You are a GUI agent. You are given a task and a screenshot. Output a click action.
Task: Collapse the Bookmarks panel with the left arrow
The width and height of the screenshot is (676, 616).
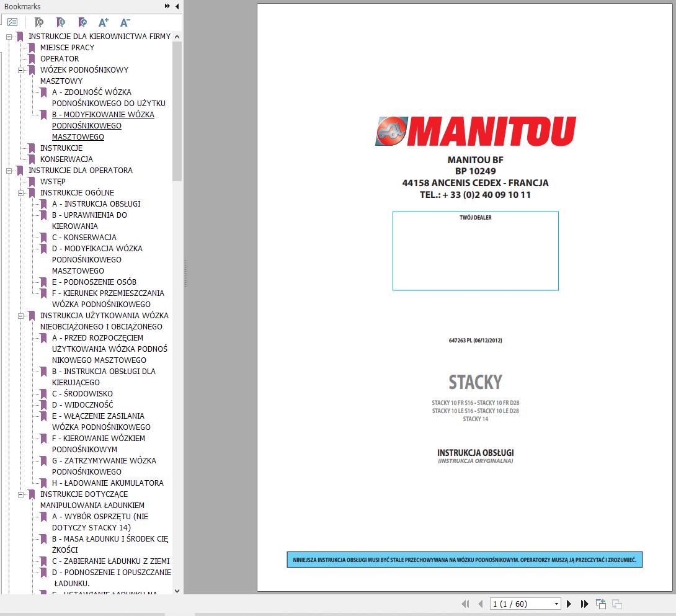click(177, 6)
